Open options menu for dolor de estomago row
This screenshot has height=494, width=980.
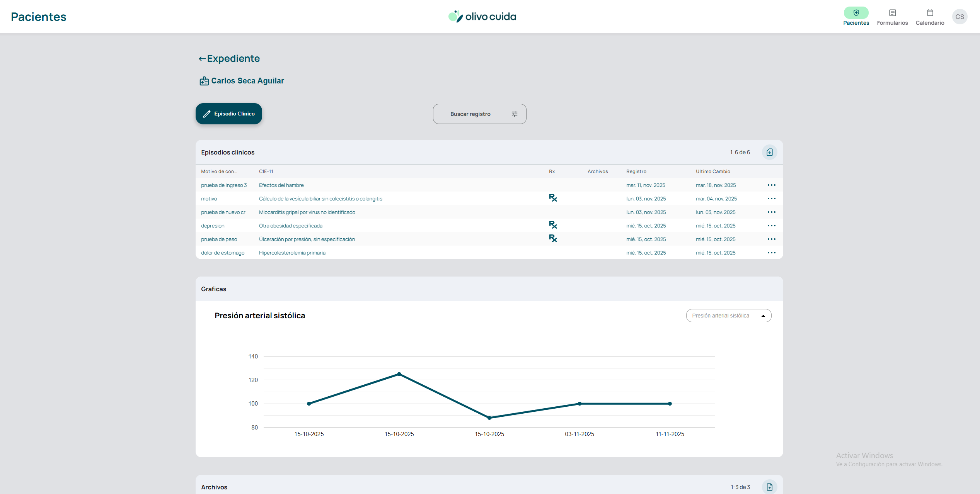pyautogui.click(x=771, y=253)
